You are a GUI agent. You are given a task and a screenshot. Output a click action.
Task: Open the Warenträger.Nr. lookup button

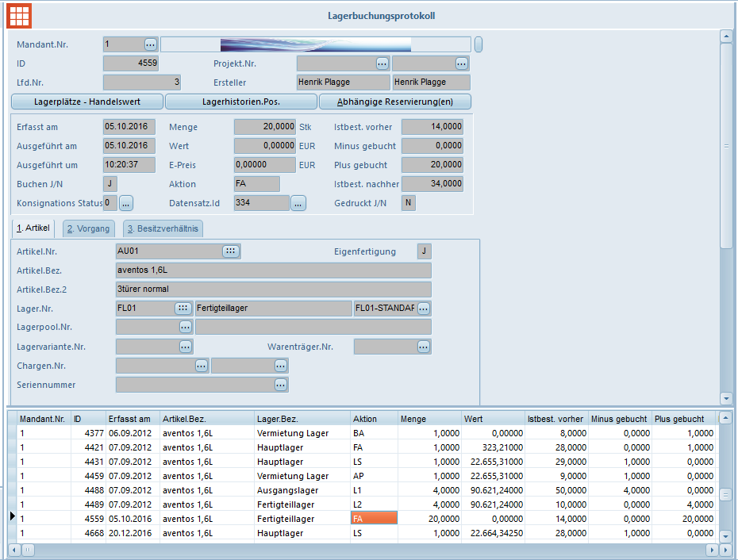pos(424,347)
